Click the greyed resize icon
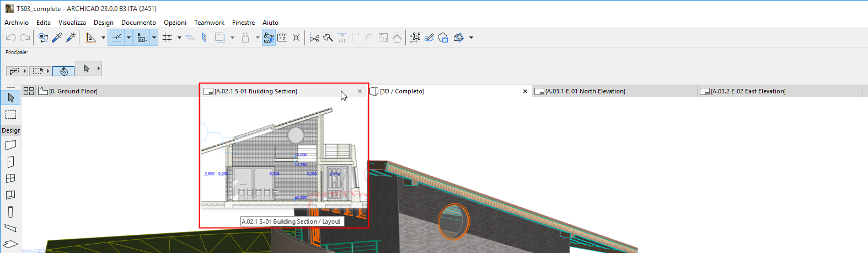This screenshot has height=253, width=868. [x=383, y=38]
